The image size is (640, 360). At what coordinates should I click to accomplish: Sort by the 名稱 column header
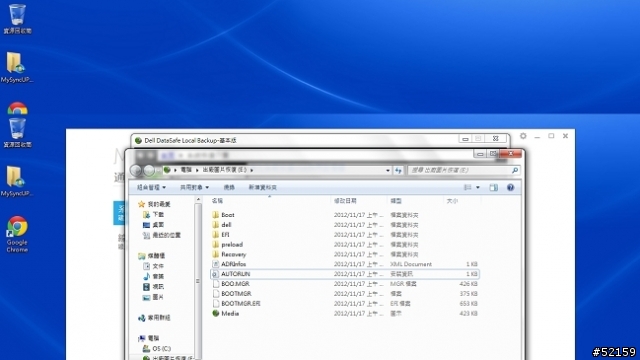[x=218, y=201]
